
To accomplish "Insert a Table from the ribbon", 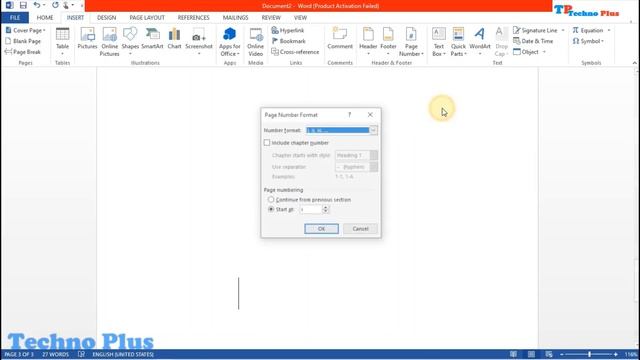I will [x=62, y=41].
